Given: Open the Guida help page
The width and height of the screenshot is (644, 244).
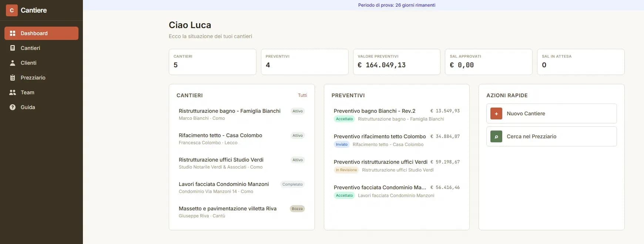Looking at the screenshot, I should [x=41, y=107].
